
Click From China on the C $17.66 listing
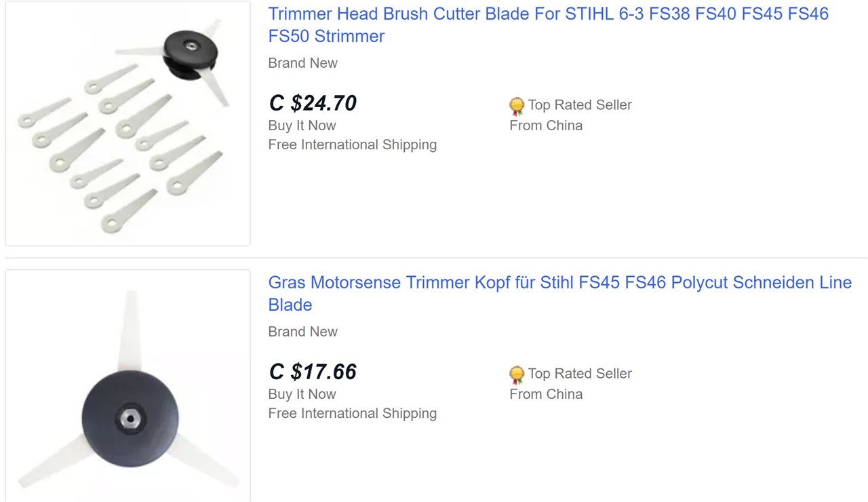pos(546,394)
